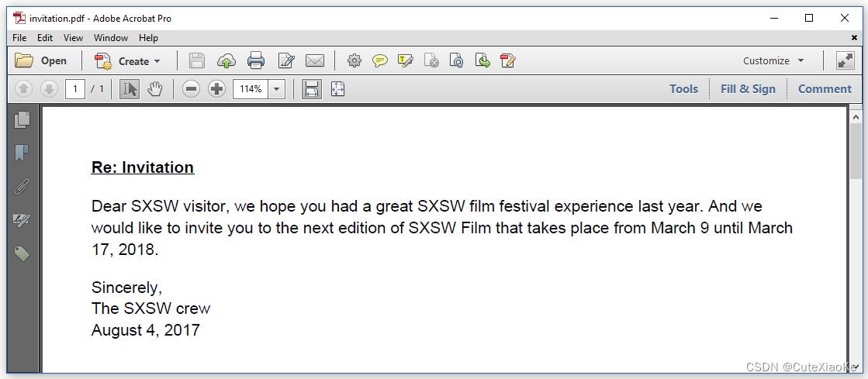The image size is (868, 379).
Task: Click the scrollbar up arrow
Action: pos(856,117)
